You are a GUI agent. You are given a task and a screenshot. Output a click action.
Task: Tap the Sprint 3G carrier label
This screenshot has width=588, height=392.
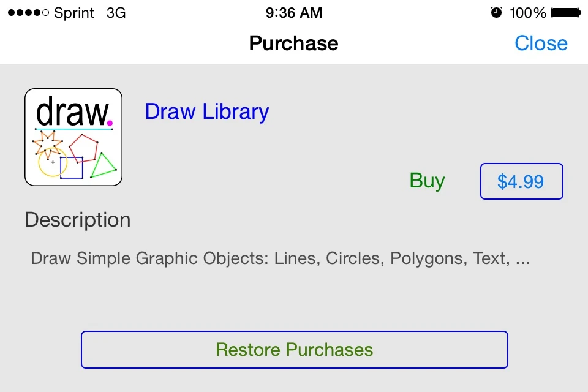tap(89, 13)
